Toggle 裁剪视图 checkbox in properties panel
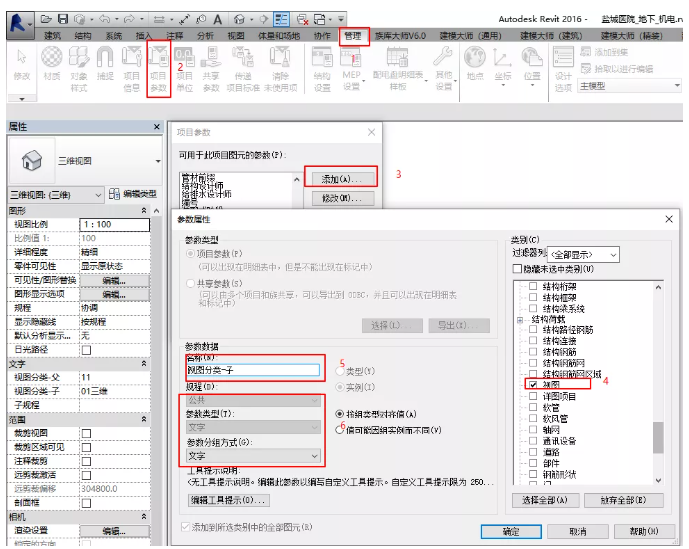 pyautogui.click(x=87, y=433)
